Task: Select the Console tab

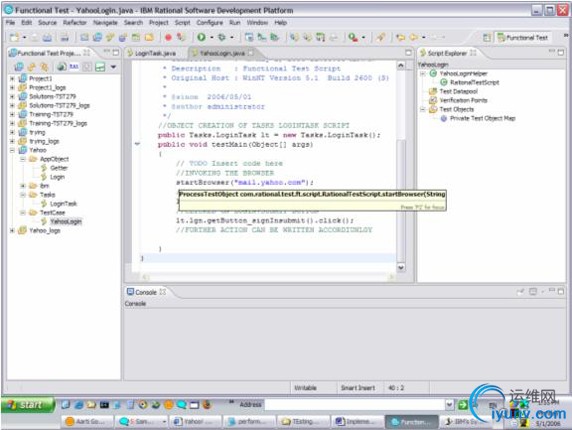Action: point(146,292)
